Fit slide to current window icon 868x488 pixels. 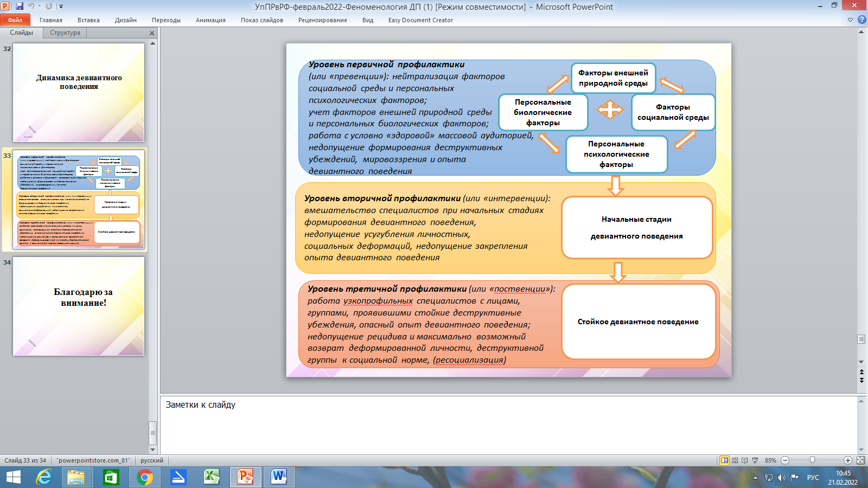tap(860, 460)
